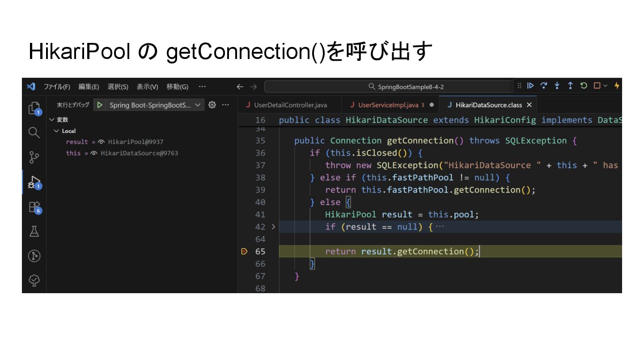Open launch.json with the gear icon

[x=212, y=105]
